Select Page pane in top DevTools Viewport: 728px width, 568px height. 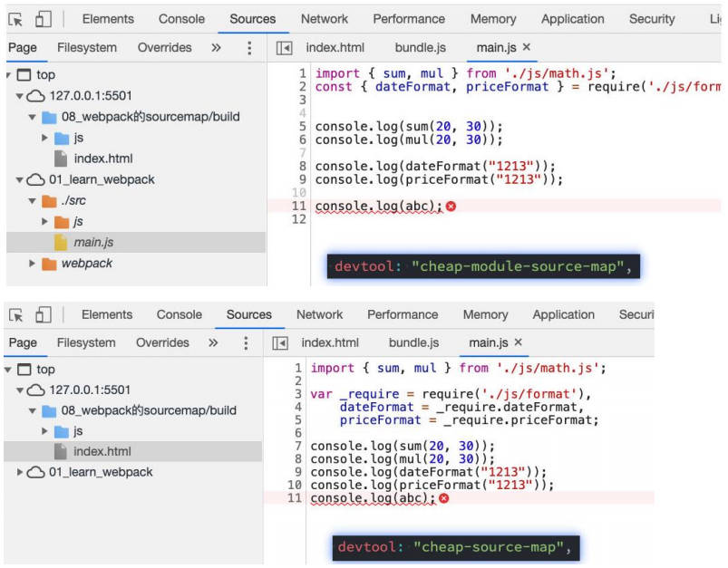click(23, 47)
